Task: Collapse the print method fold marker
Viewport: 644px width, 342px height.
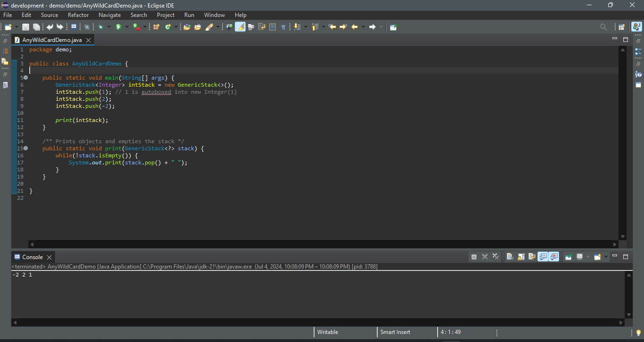Action: [25, 148]
